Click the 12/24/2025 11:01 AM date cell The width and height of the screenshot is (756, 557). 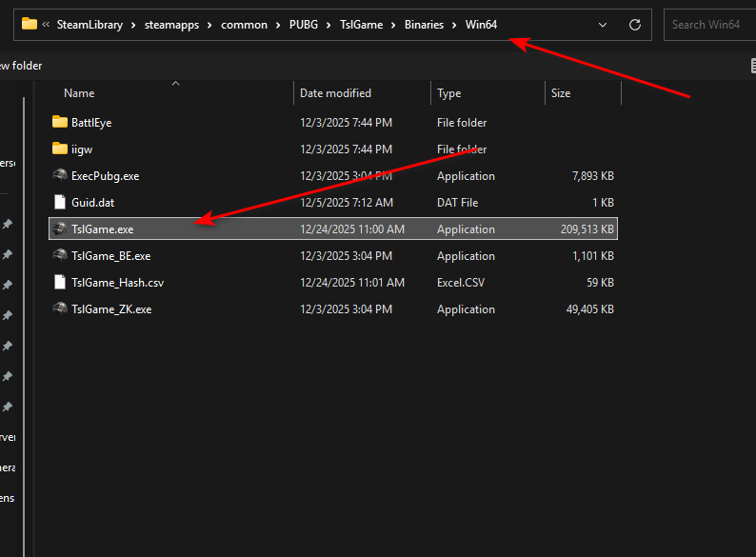pyautogui.click(x=352, y=283)
